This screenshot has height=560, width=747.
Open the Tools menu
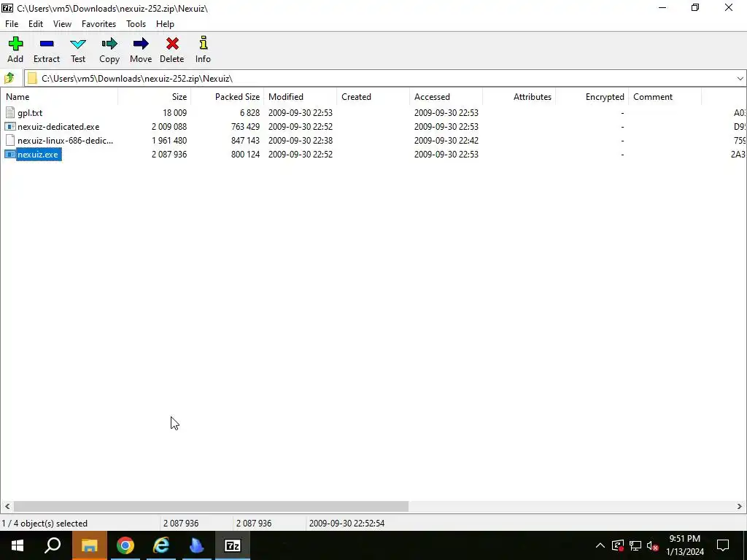tap(136, 24)
